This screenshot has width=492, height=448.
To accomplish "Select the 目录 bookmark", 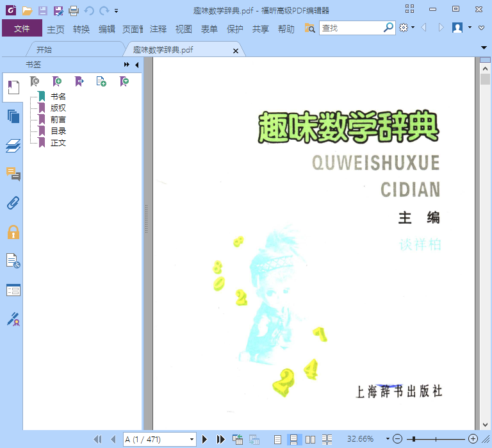I will (58, 131).
